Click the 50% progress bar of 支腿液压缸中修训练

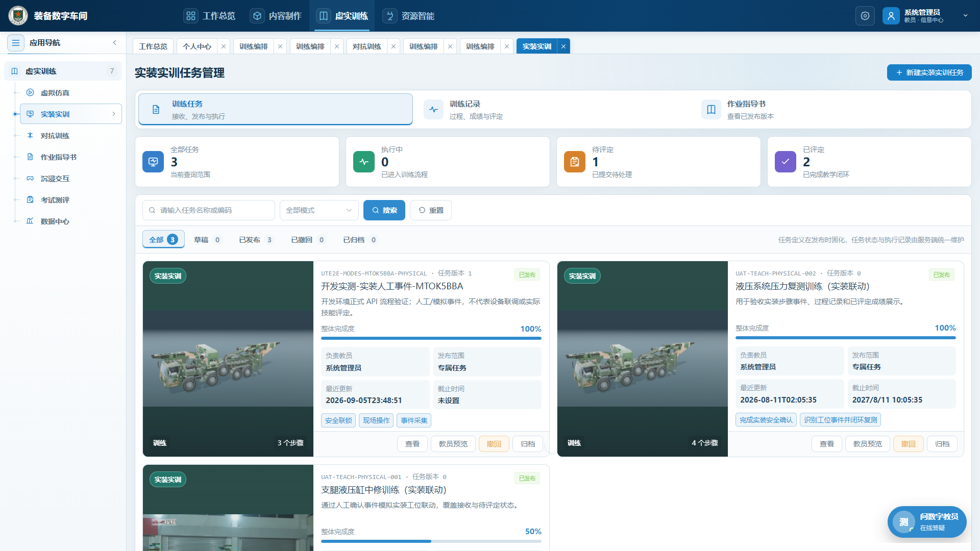431,541
